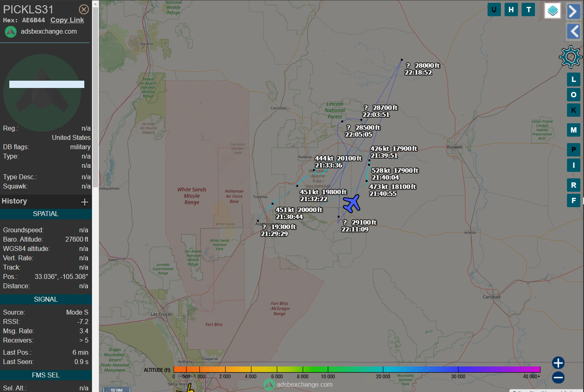Click the left arrow collapse button
The image size is (584, 392).
[x=573, y=31]
